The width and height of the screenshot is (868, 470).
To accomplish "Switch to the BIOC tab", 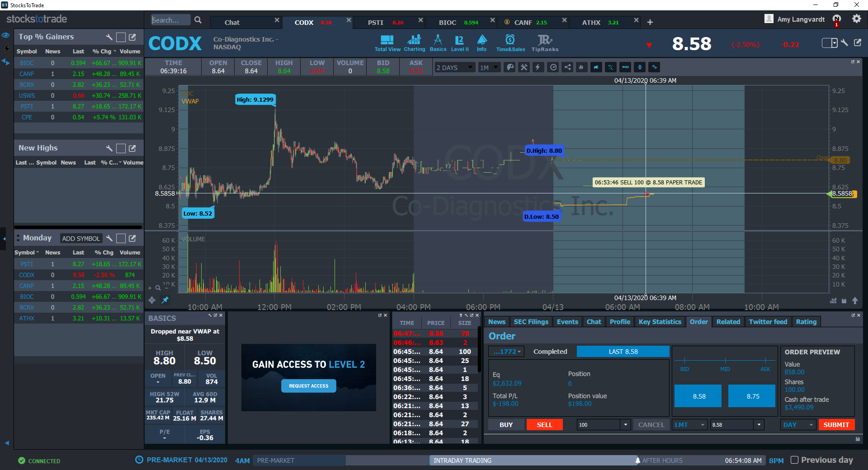I will [462, 22].
